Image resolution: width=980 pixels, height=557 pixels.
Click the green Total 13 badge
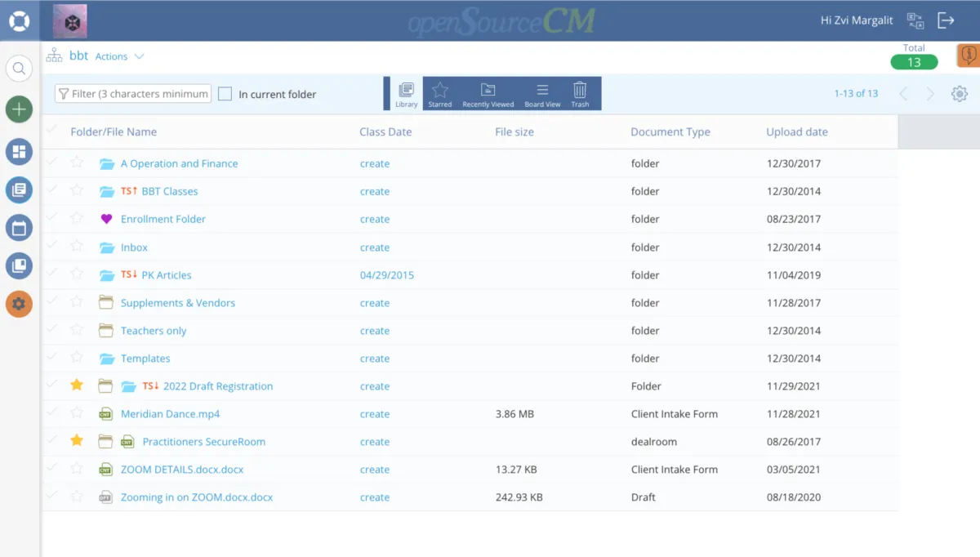pos(914,62)
